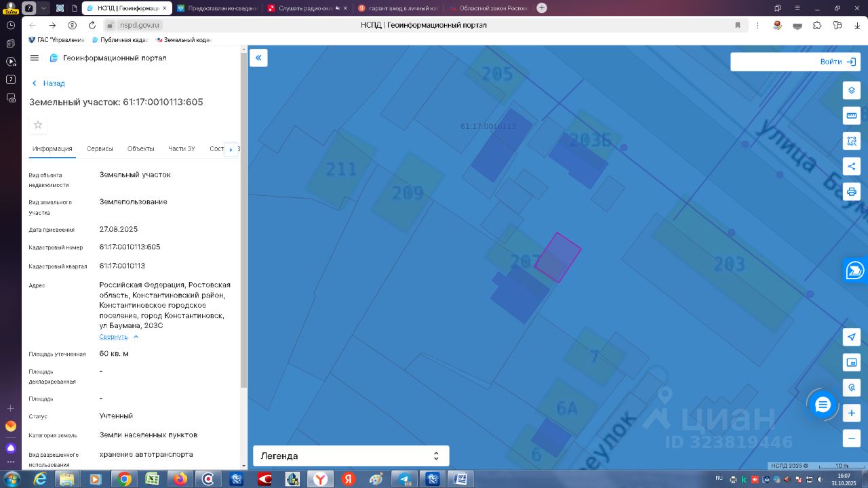Zoom in on the map

coord(852,413)
